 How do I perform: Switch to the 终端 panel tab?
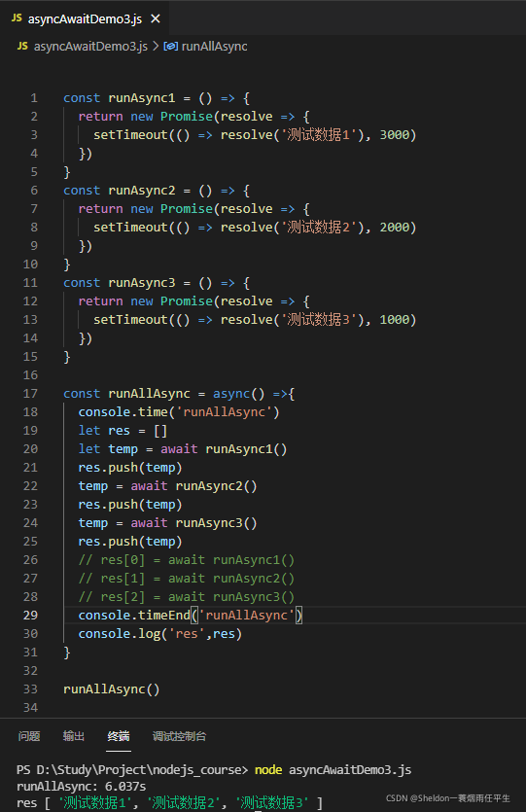pyautogui.click(x=119, y=736)
